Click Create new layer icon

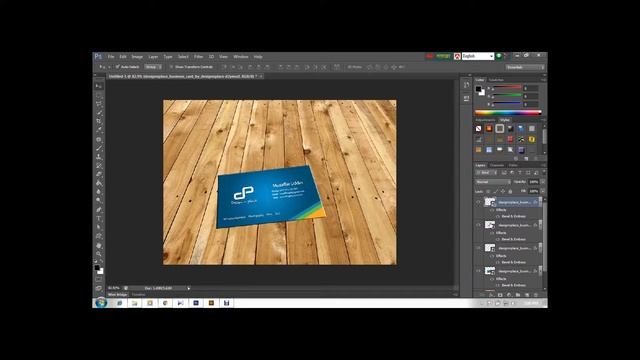click(x=527, y=295)
